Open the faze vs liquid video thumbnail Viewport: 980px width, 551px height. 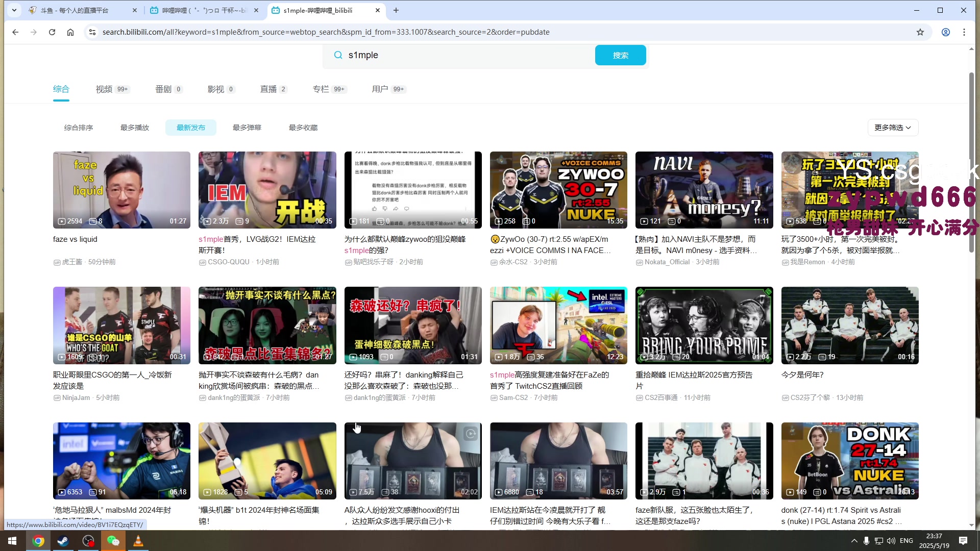(121, 190)
